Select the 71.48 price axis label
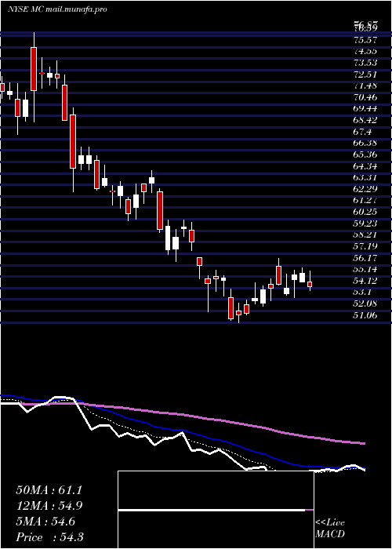This screenshot has height=549, width=392. point(365,85)
